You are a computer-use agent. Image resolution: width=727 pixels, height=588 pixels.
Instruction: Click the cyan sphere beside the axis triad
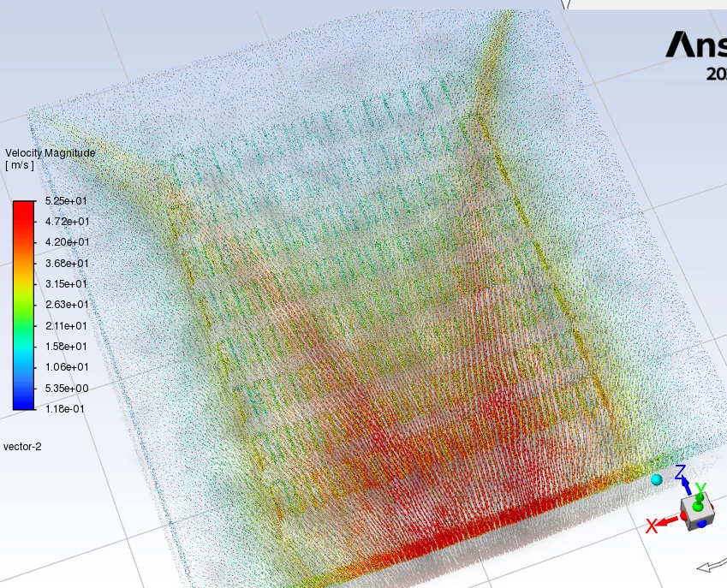pyautogui.click(x=657, y=480)
